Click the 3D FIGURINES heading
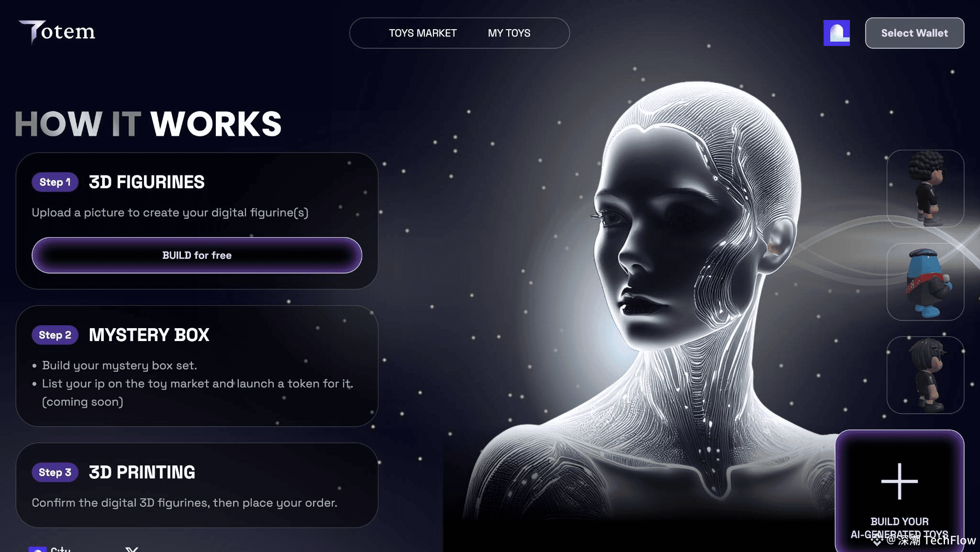 [146, 182]
